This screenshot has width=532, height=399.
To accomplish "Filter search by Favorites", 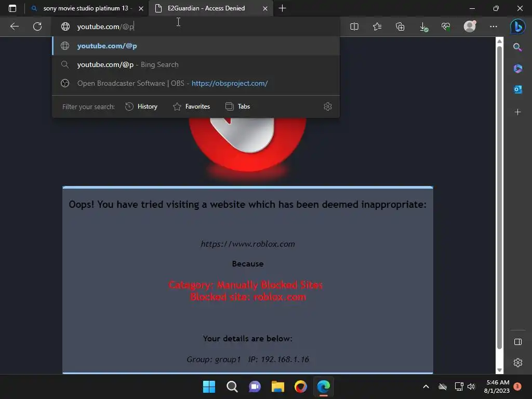I will pyautogui.click(x=191, y=107).
